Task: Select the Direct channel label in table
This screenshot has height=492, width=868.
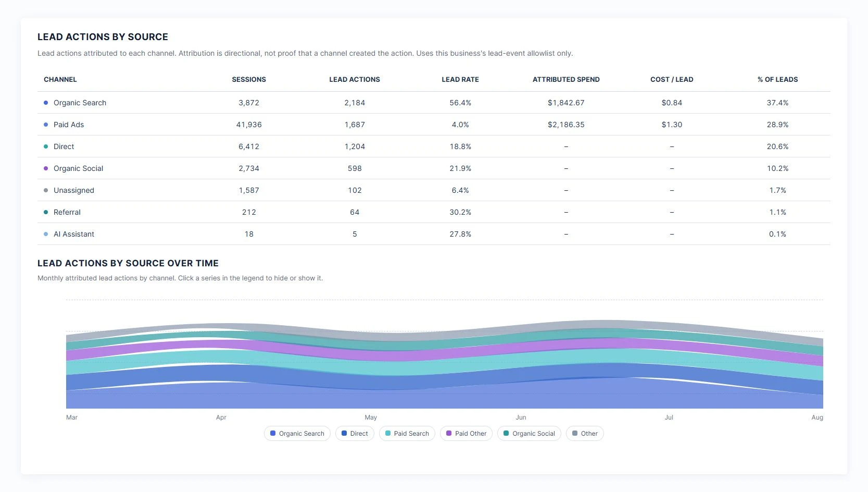Action: point(64,146)
